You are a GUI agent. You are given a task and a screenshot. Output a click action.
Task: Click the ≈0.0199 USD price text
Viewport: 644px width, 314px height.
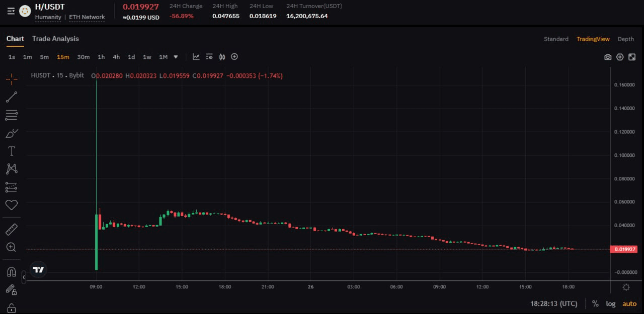pyautogui.click(x=141, y=17)
